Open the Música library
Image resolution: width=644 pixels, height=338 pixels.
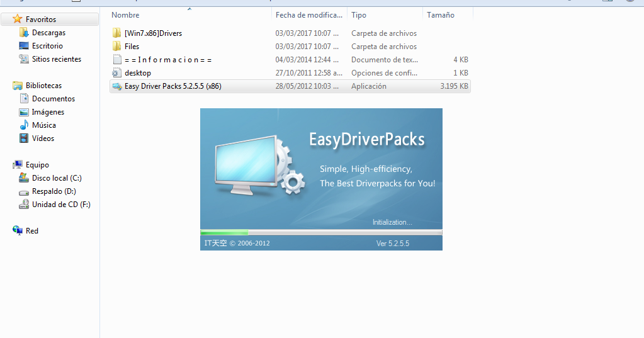[x=44, y=125]
